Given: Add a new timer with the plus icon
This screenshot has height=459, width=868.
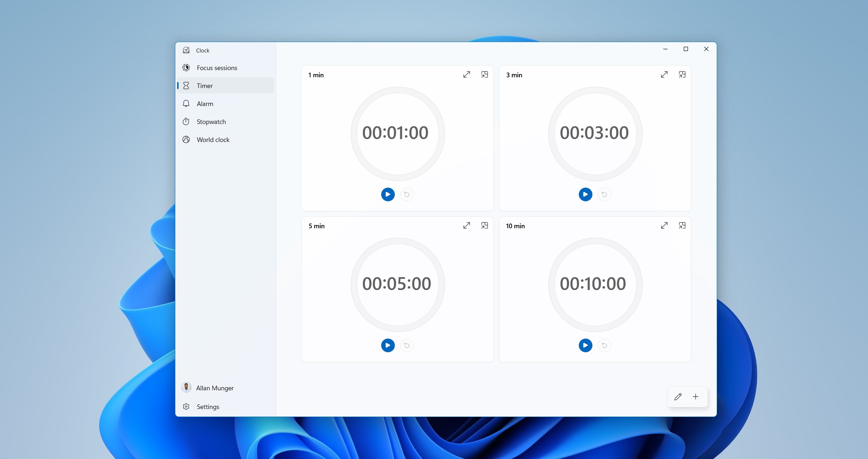Looking at the screenshot, I should click(696, 397).
